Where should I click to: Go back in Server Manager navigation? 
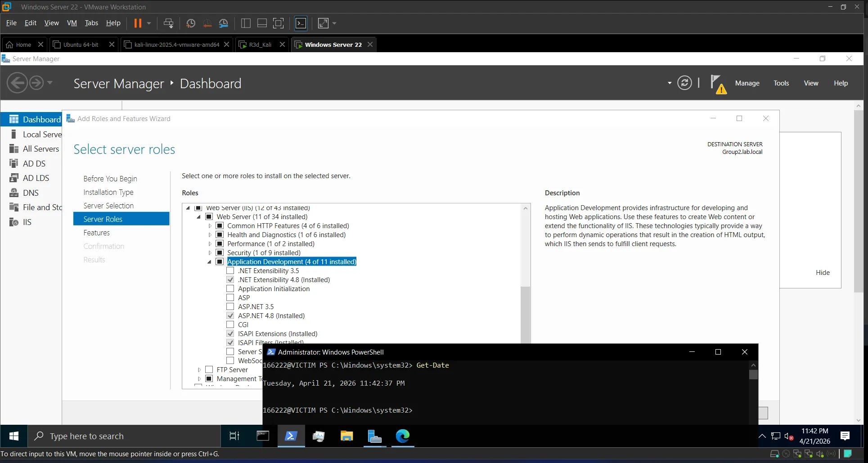click(x=18, y=83)
